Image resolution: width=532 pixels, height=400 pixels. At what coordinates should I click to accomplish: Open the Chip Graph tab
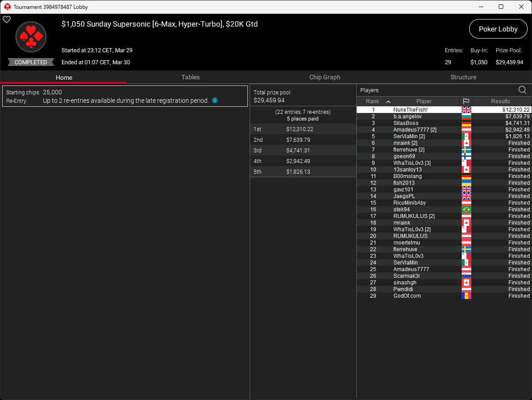point(324,77)
